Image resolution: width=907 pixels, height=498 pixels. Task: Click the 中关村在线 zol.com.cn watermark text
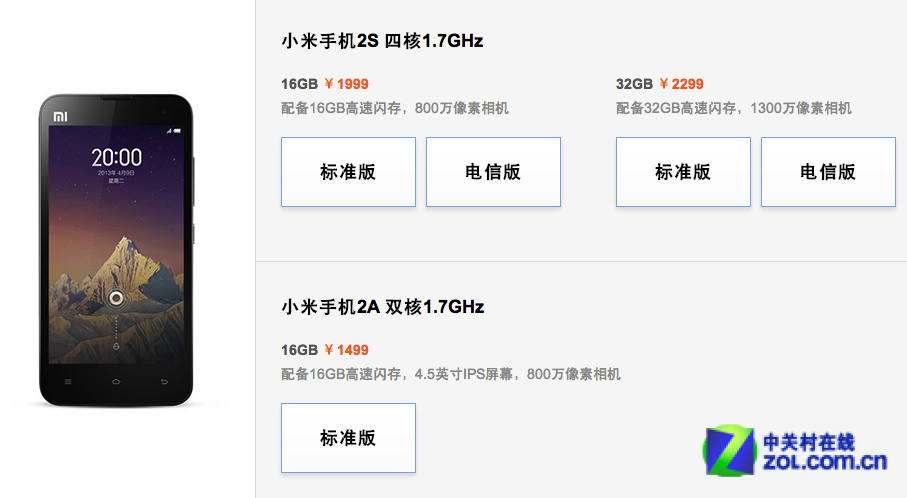pyautogui.click(x=825, y=451)
